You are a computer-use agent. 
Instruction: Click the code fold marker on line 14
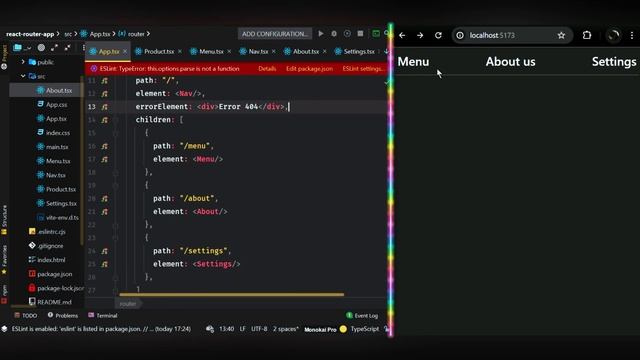point(116,120)
